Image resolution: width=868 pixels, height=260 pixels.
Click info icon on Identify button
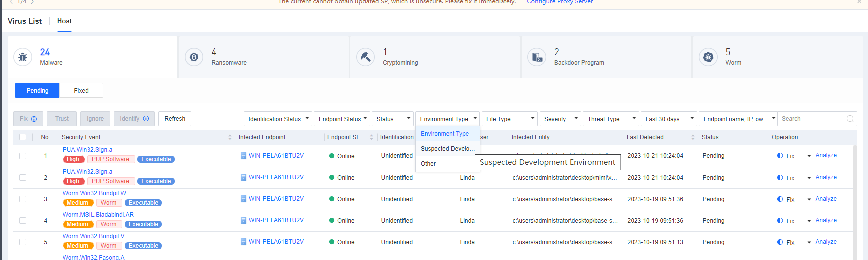tap(146, 119)
